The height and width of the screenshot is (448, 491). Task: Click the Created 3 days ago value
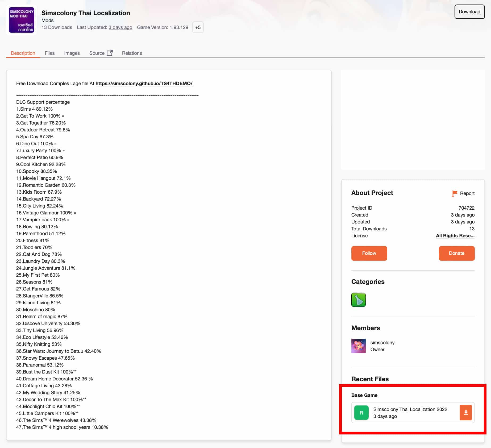[x=463, y=215]
